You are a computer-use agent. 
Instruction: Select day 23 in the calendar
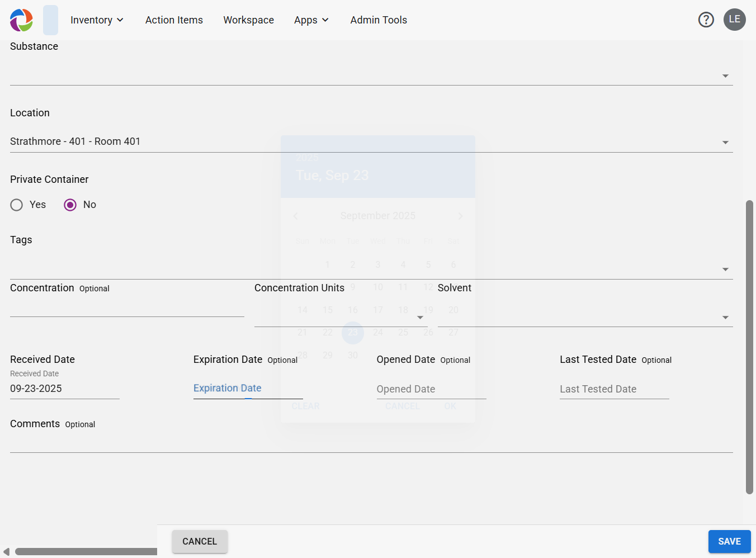click(x=353, y=333)
